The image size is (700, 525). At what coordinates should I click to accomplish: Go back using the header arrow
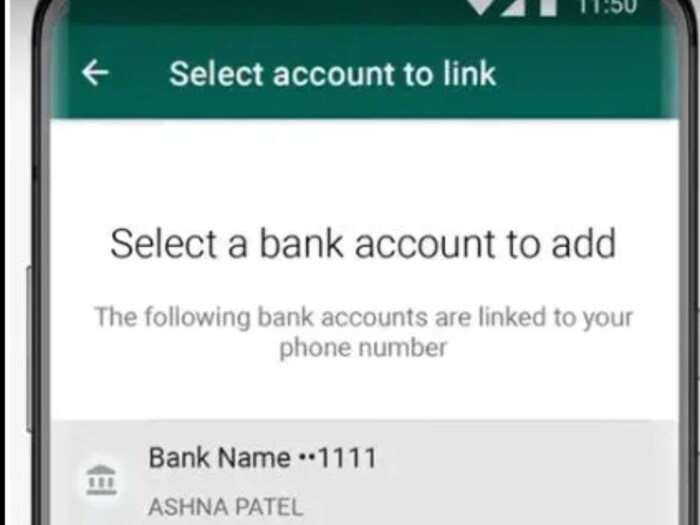coord(95,73)
